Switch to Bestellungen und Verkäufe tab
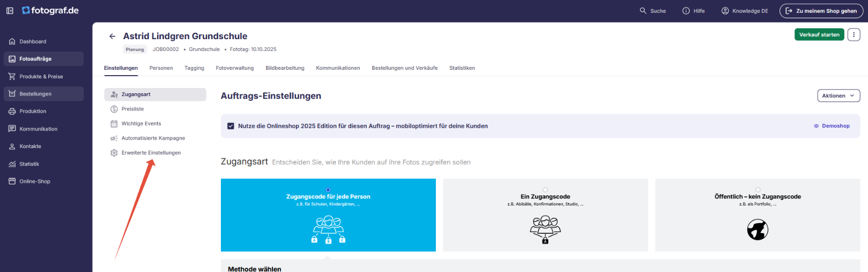Screen dimensions: 868x272 tap(405, 68)
